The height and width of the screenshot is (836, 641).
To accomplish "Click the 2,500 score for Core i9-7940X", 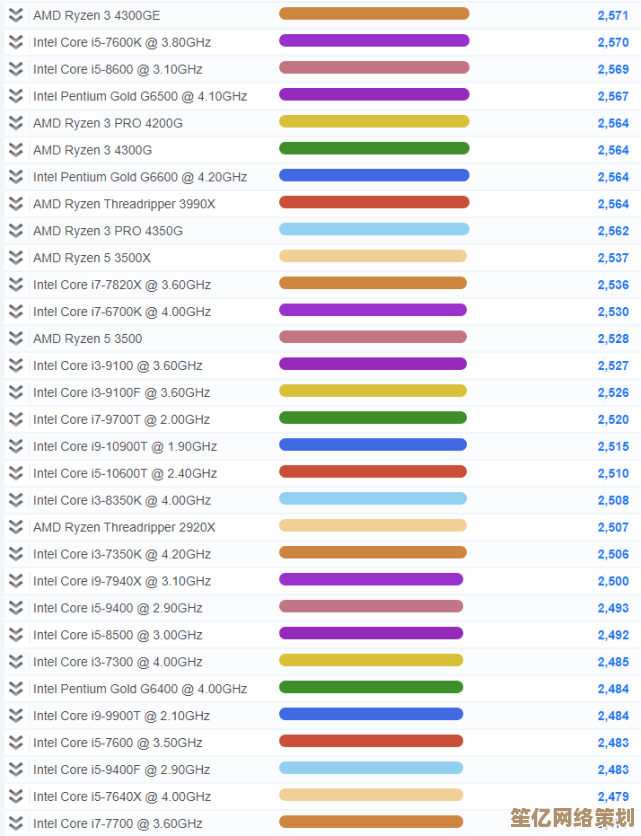I will point(613,582).
